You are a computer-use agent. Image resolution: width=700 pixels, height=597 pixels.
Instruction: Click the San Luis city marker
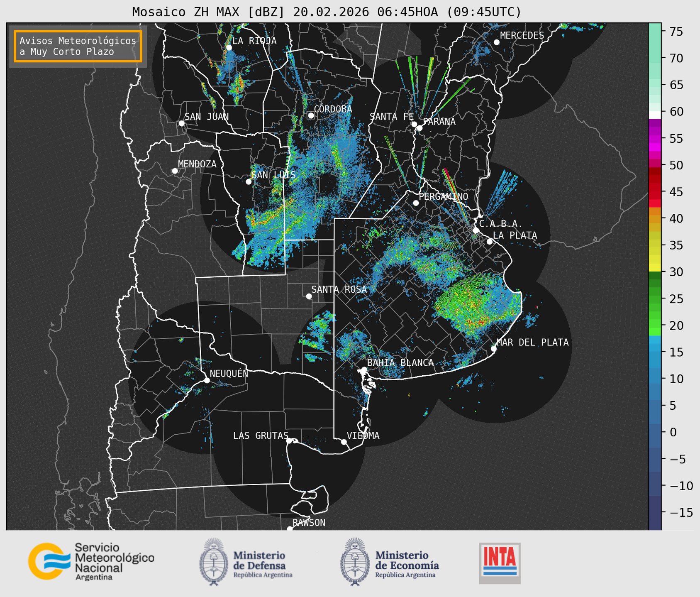click(x=249, y=181)
